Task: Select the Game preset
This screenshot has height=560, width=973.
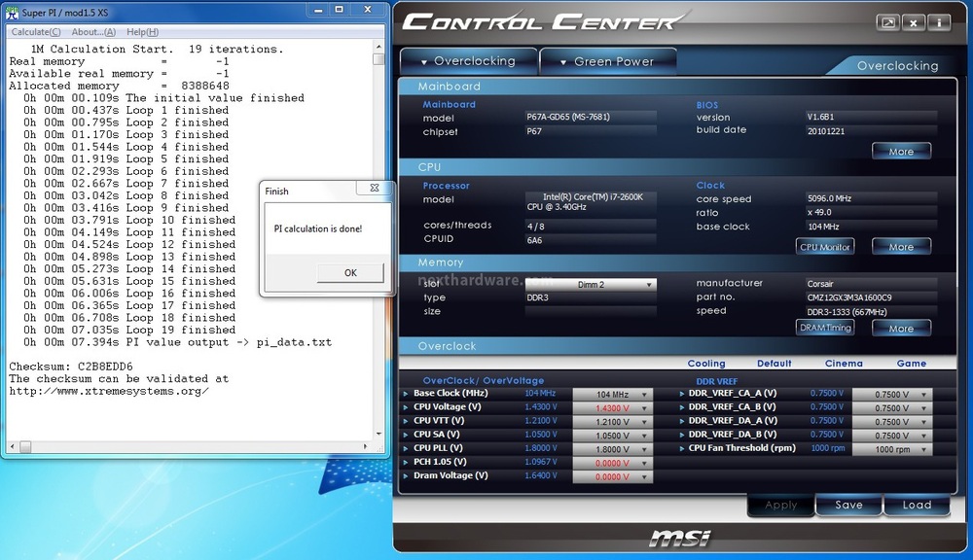Action: coord(911,364)
